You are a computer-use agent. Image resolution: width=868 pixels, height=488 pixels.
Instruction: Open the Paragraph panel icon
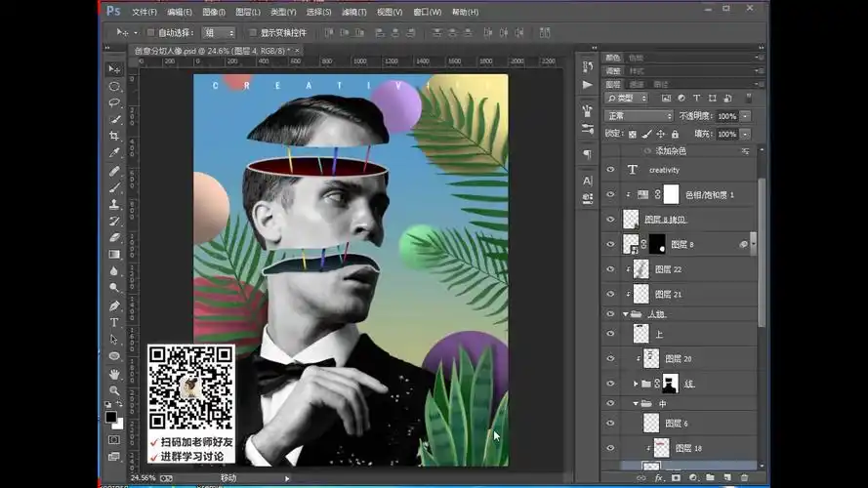pyautogui.click(x=587, y=154)
